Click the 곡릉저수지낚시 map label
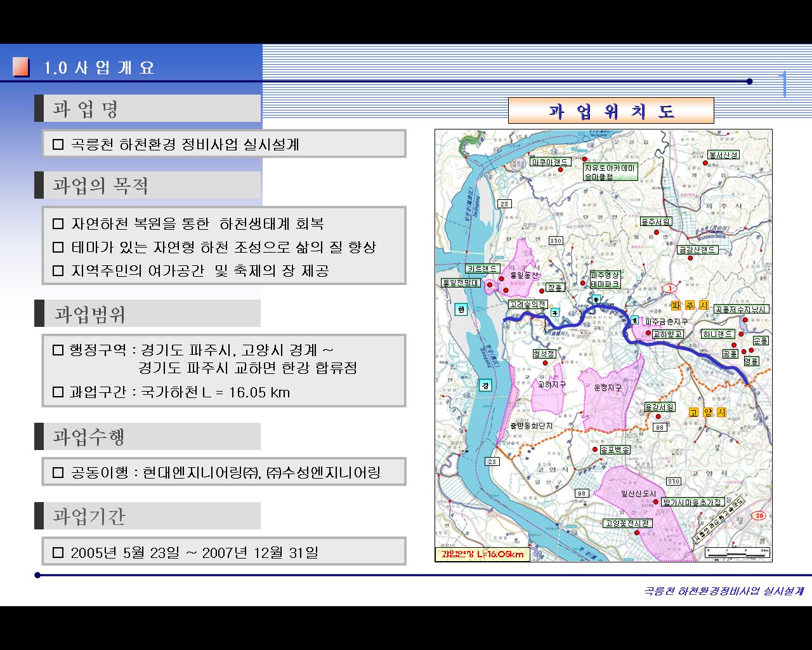This screenshot has height=650, width=812. 742,309
